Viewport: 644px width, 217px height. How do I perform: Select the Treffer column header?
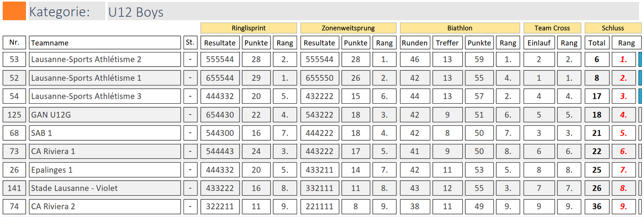click(447, 43)
